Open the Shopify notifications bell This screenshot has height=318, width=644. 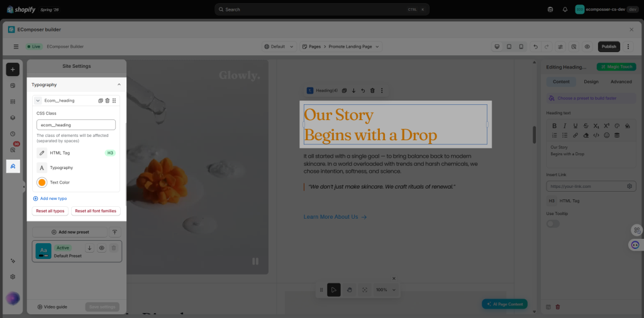[565, 9]
